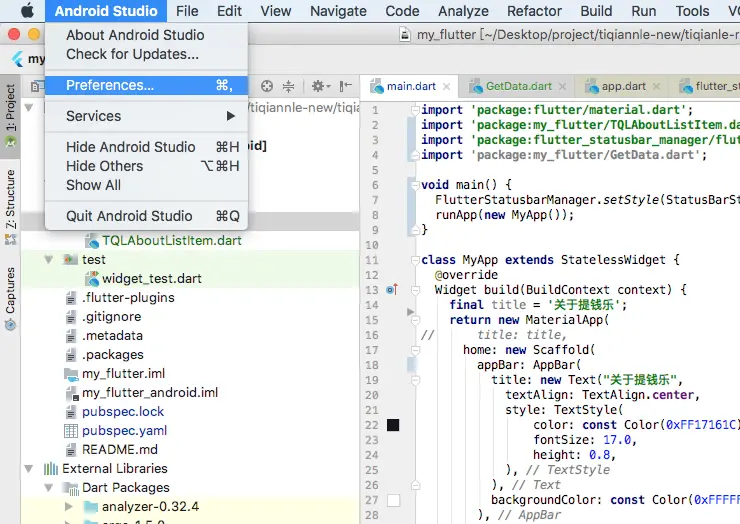740x524 pixels.
Task: Open the File menu
Action: point(187,11)
